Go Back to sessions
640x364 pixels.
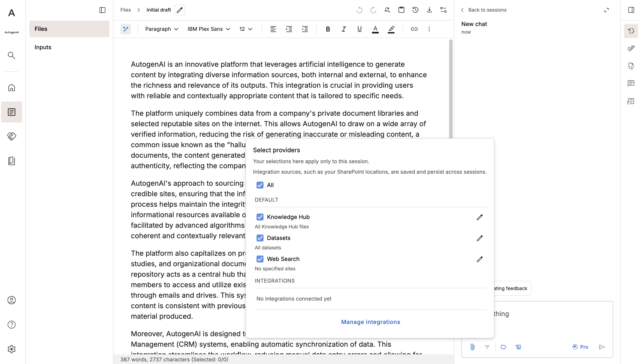484,10
